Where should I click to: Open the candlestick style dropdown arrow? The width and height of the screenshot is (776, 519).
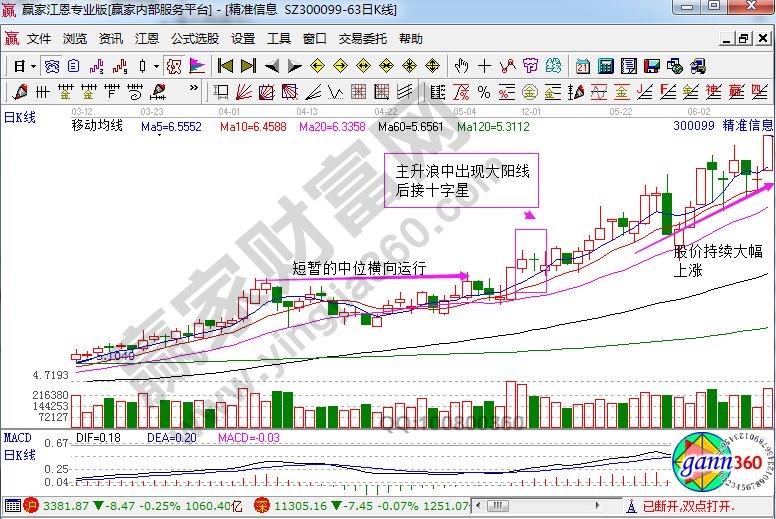point(155,66)
